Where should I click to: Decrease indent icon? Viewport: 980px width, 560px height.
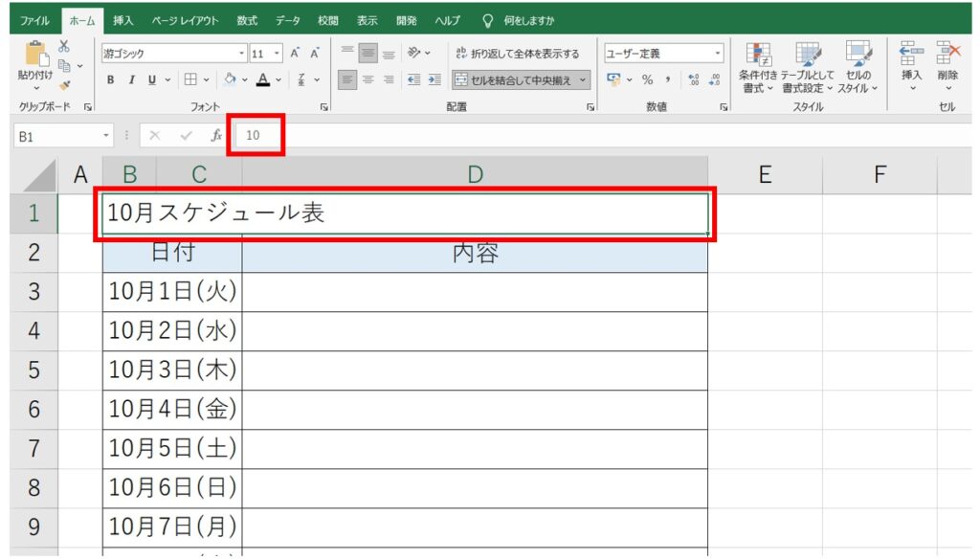(x=413, y=79)
